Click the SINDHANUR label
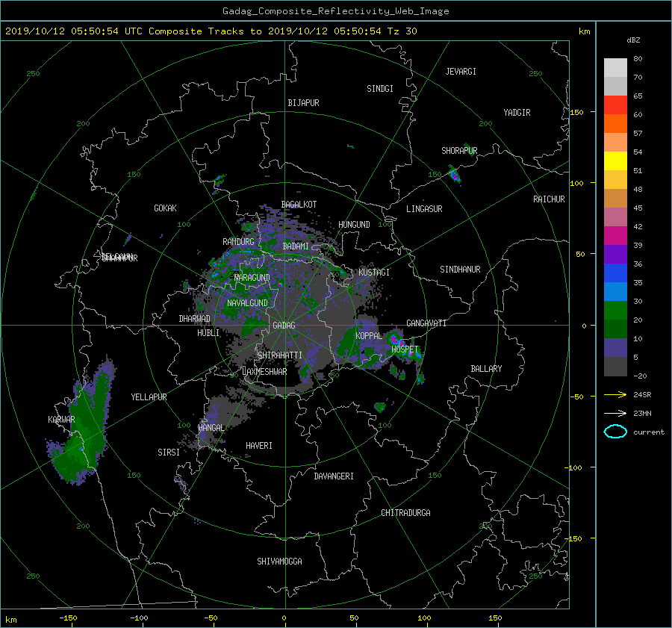The image size is (672, 628). [x=460, y=270]
